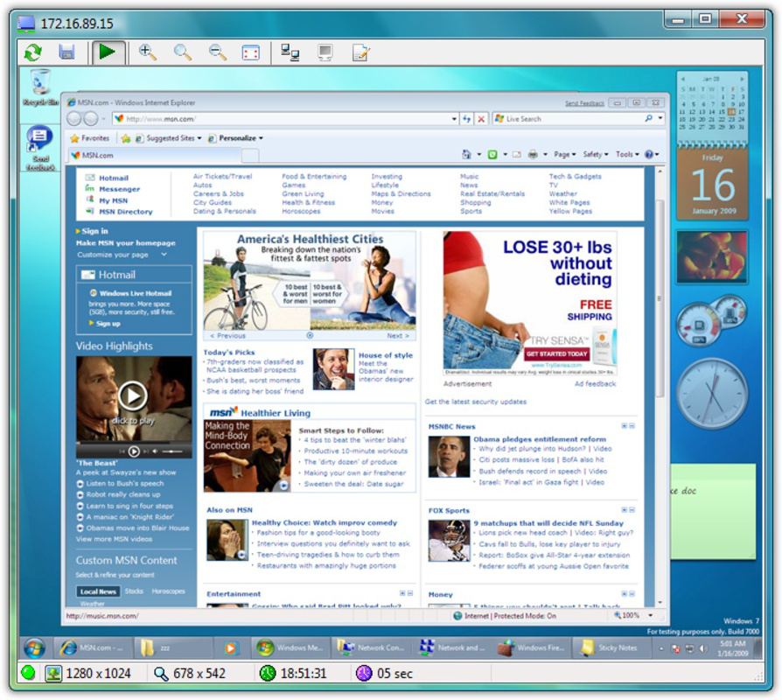Click the zoom out magnifier with minus
This screenshot has height=700, width=782.
[x=217, y=52]
